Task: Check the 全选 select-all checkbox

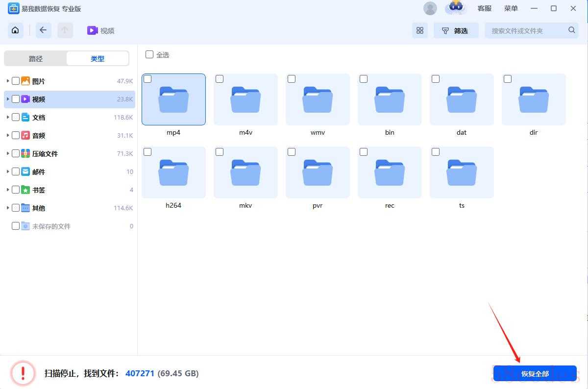Action: pos(149,54)
